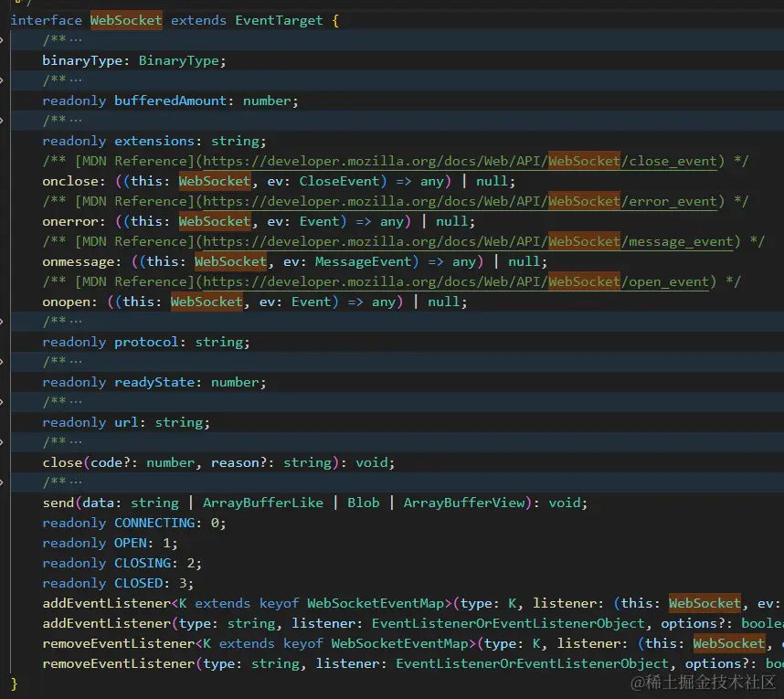Click EventListenerOrEventListenerObject in addEventListener line
This screenshot has height=699, width=784.
click(x=508, y=623)
